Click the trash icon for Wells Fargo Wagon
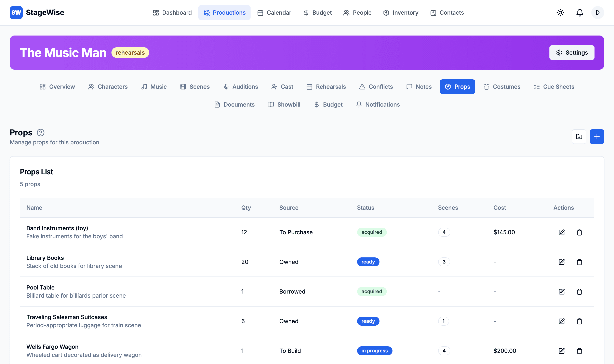 click(579, 351)
